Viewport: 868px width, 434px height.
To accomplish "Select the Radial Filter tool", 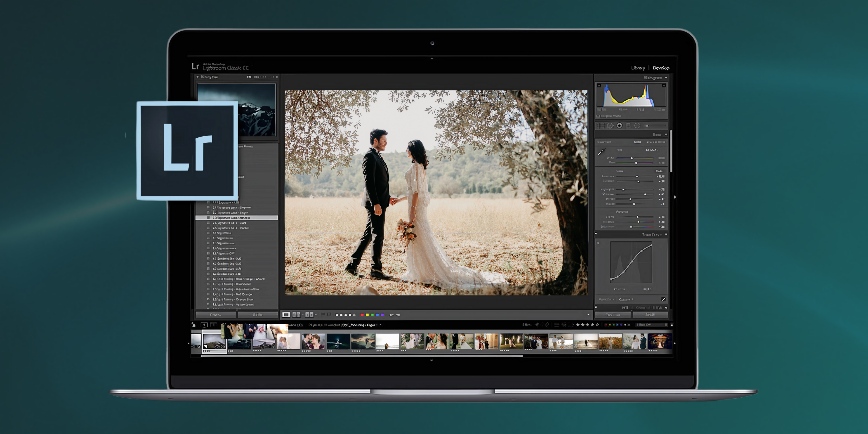I will (x=637, y=125).
